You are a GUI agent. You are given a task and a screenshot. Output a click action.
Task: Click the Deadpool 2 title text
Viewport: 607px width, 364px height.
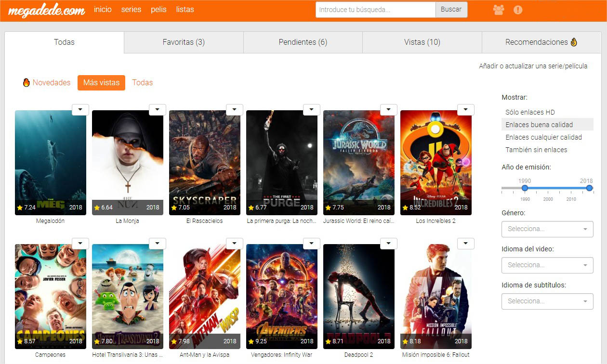[x=359, y=355]
